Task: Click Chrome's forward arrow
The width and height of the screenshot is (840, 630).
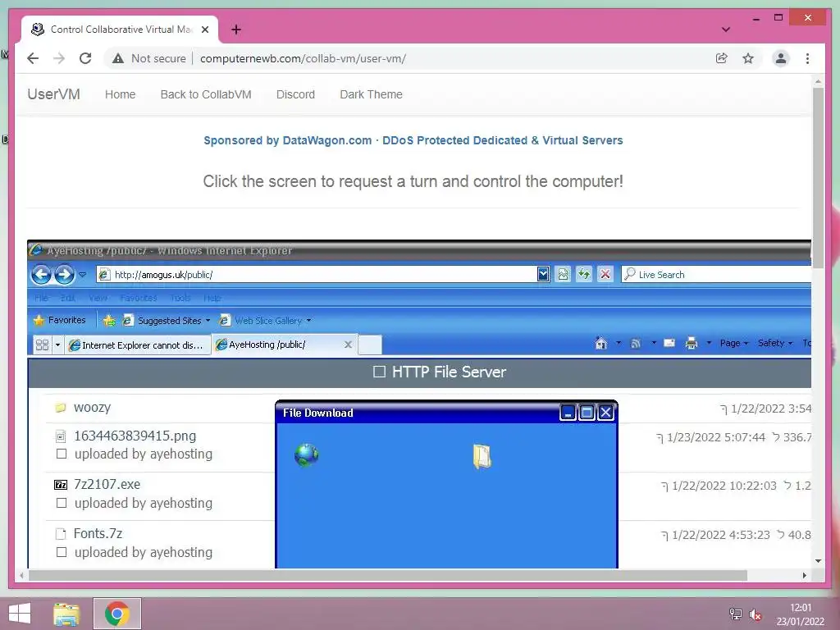Action: (59, 58)
